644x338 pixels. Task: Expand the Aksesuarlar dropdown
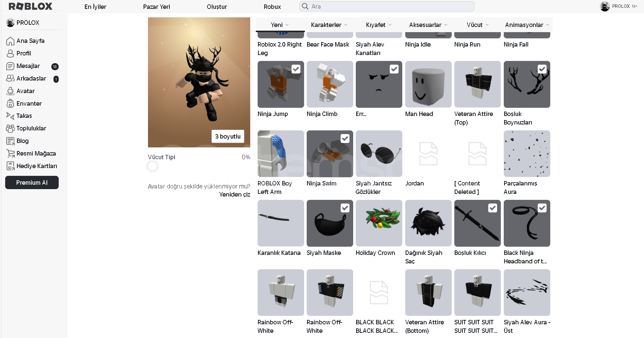[x=428, y=25]
